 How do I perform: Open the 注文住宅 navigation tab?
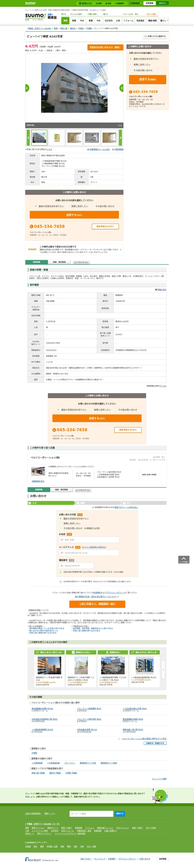point(109,21)
